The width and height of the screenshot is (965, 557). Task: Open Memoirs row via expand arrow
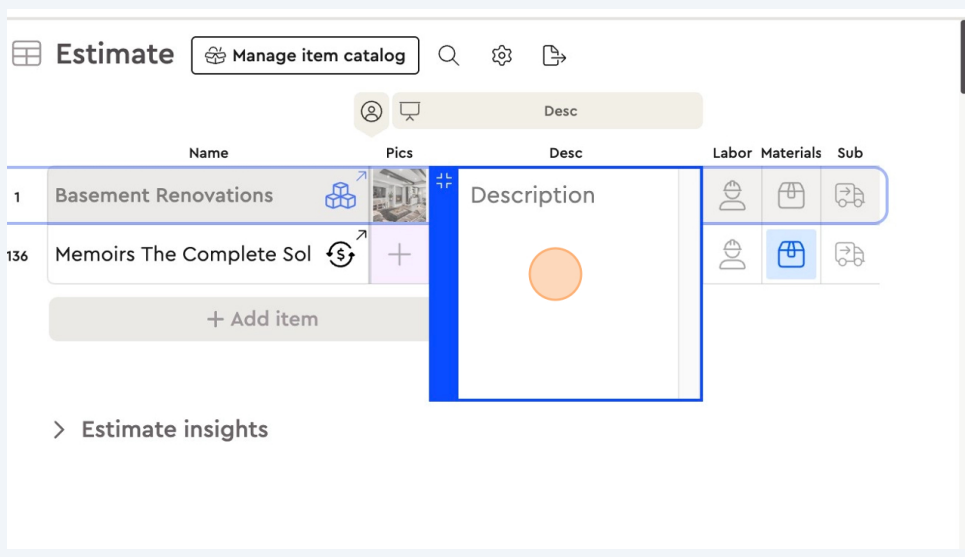(x=361, y=235)
